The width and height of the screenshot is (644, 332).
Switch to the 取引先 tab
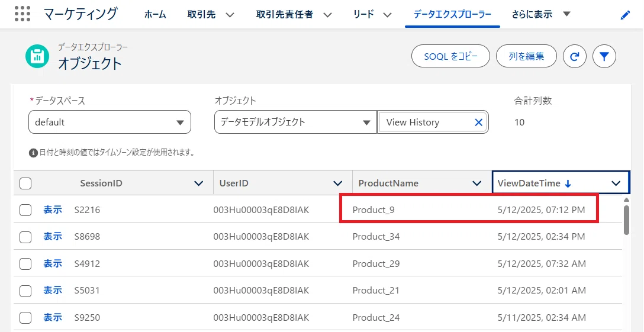tap(201, 15)
